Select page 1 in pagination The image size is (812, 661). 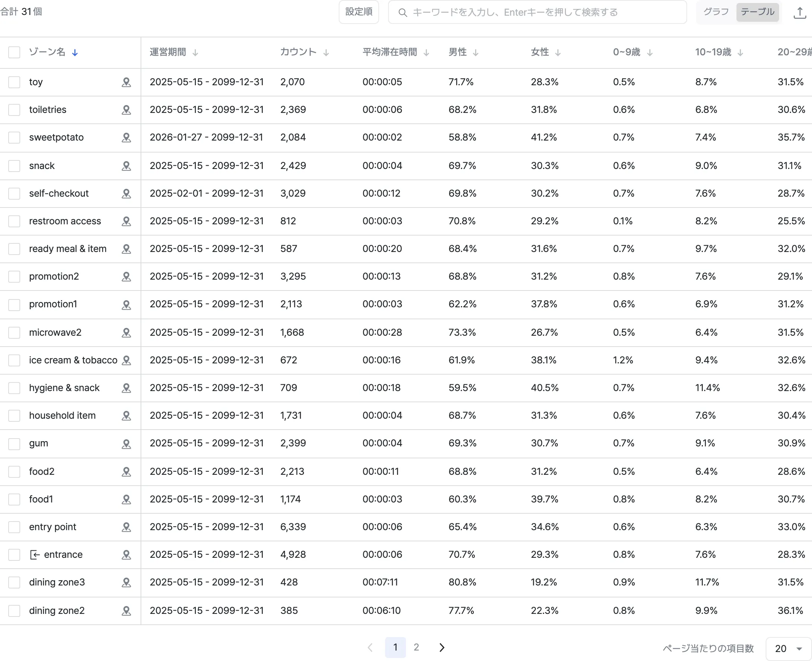coord(395,647)
